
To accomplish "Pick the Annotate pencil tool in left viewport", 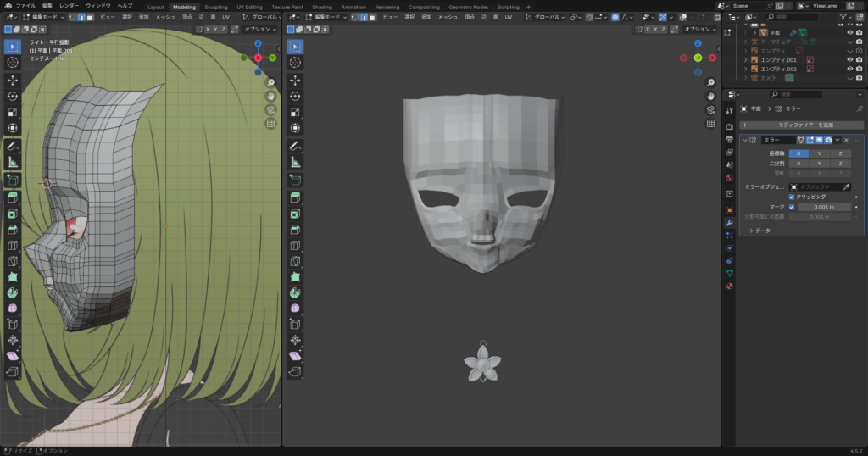I will point(13,147).
